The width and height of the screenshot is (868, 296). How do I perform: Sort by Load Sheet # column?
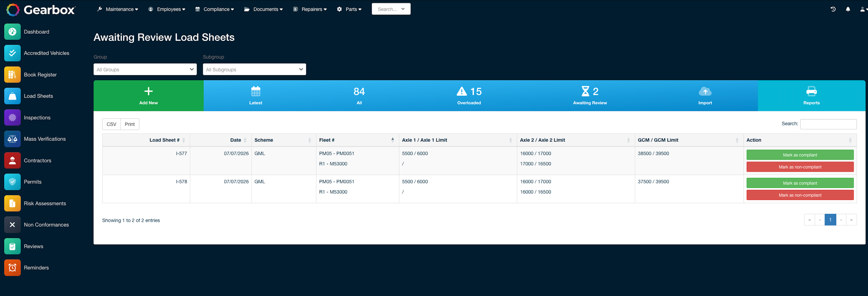[146, 140]
